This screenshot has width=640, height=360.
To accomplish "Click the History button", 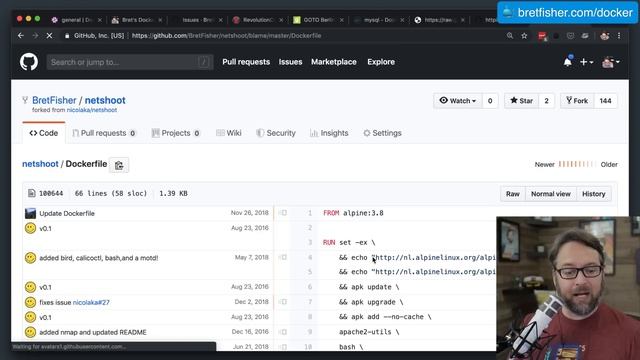I will 593,194.
